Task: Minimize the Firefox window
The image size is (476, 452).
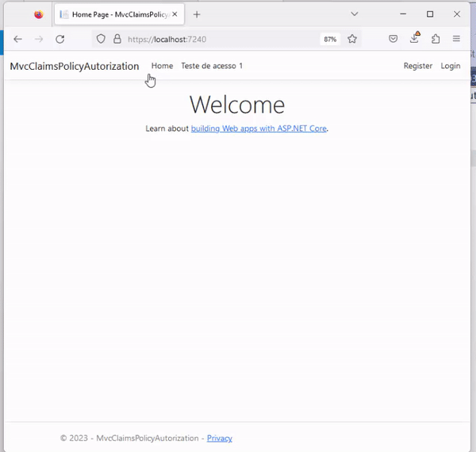Action: (403, 14)
